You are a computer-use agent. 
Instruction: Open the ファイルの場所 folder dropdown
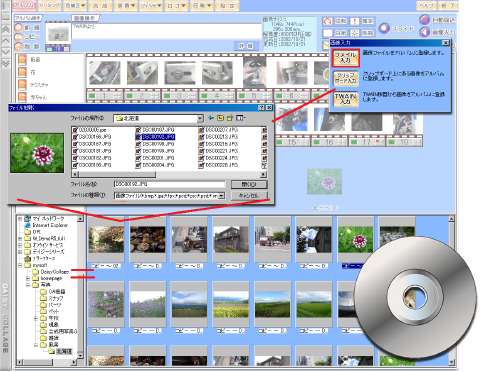[200, 118]
